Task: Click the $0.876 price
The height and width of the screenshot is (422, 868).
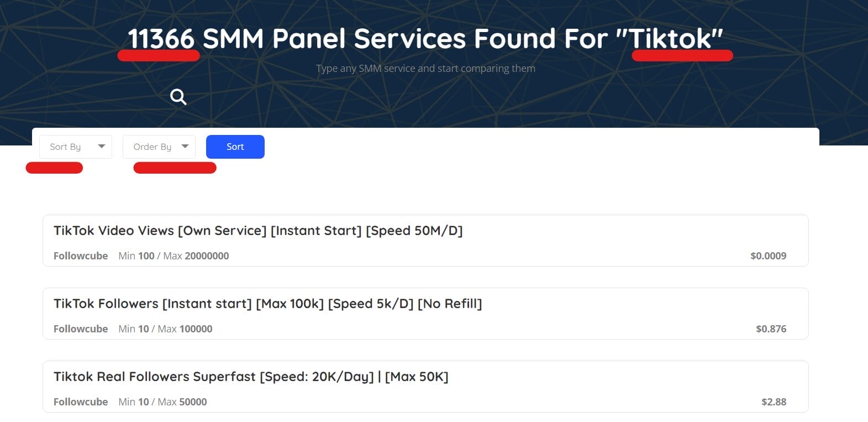Action: 771,329
